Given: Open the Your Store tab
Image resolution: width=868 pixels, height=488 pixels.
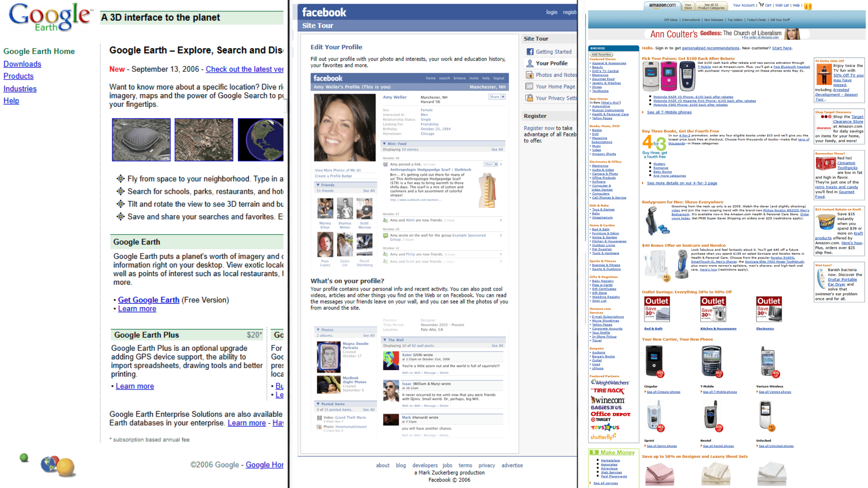Looking at the screenshot, I should (688, 6).
